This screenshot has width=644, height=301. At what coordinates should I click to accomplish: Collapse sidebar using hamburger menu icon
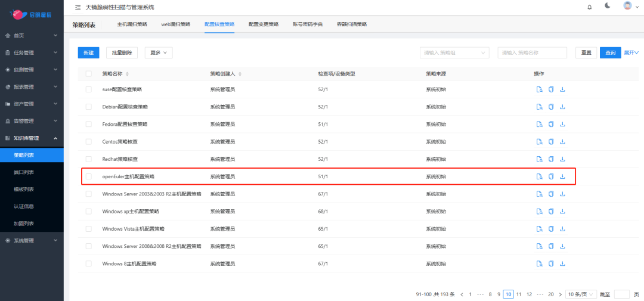point(78,7)
